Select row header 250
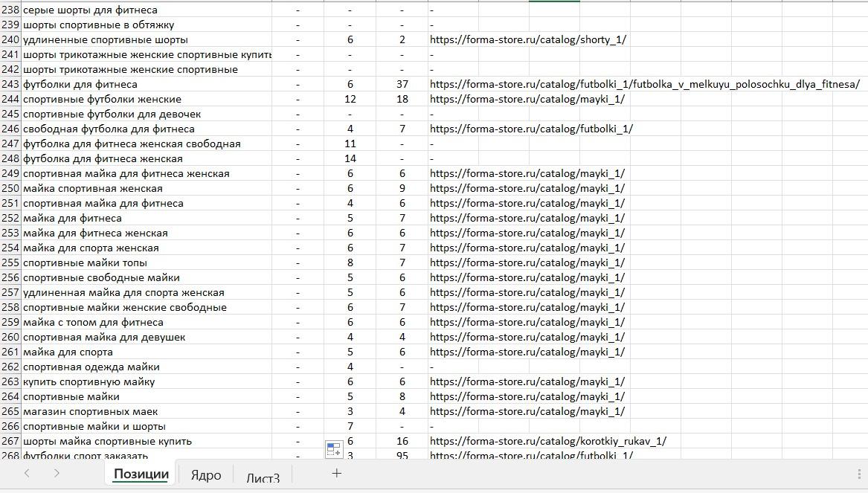The image size is (868, 493). point(10,188)
